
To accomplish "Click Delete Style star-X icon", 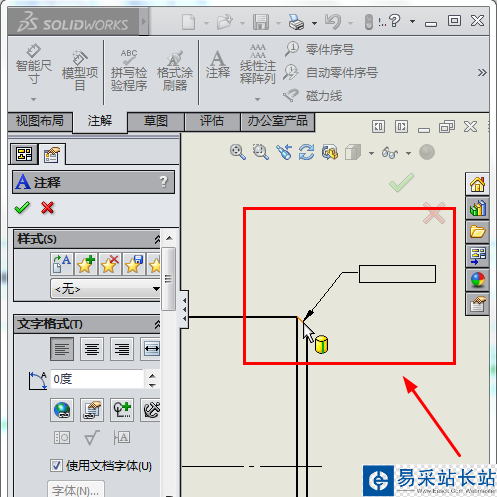I will pyautogui.click(x=110, y=264).
